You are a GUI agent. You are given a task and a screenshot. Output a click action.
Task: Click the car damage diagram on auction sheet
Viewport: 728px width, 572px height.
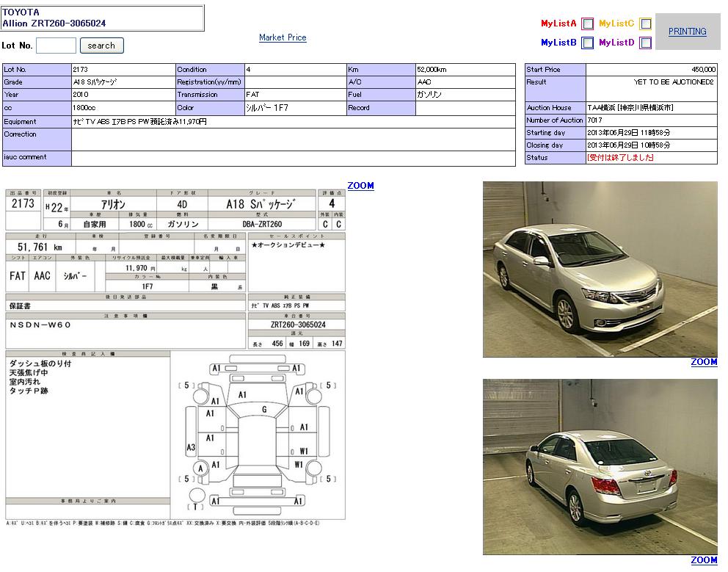pyautogui.click(x=258, y=433)
